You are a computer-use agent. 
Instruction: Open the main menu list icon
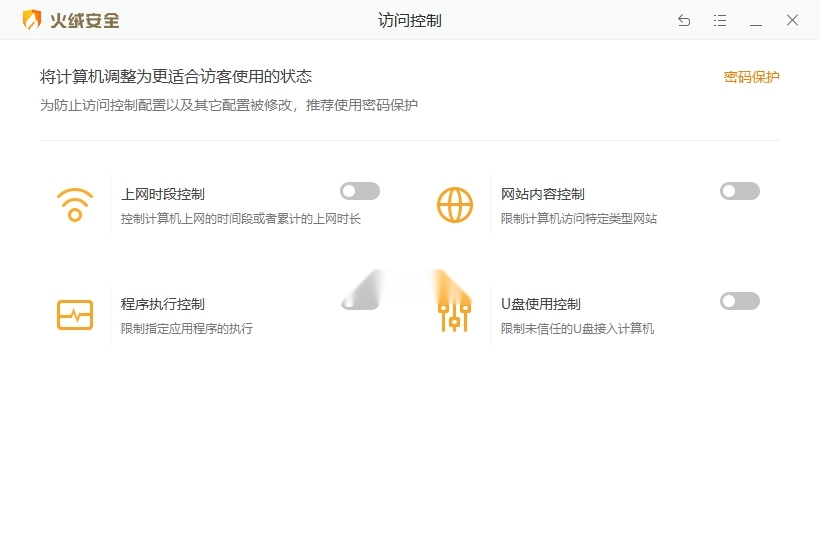720,20
